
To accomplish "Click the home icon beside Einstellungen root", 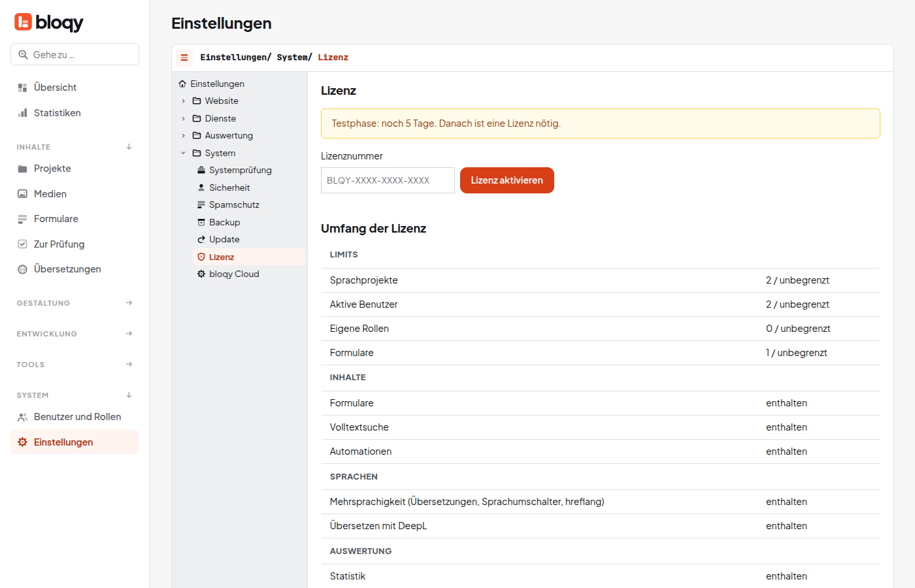I will click(x=182, y=84).
